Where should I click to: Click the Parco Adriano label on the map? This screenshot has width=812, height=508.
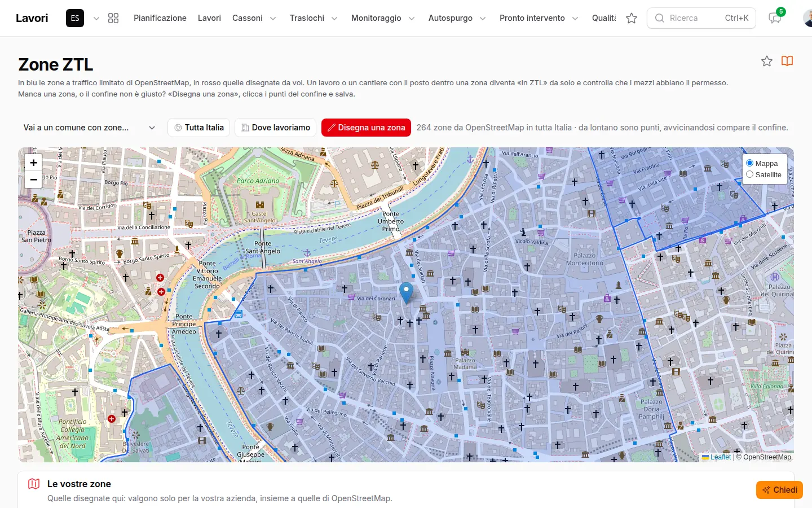tap(258, 181)
